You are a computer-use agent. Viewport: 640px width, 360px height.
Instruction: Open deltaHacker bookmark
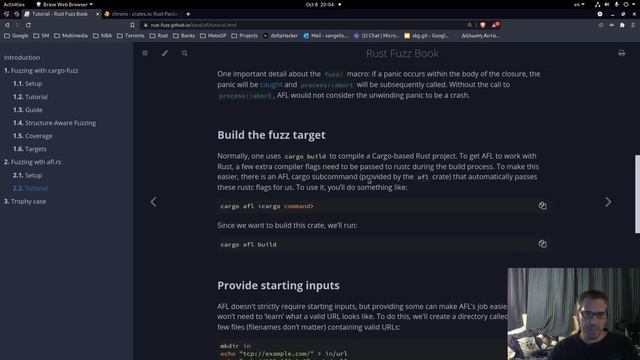point(280,36)
